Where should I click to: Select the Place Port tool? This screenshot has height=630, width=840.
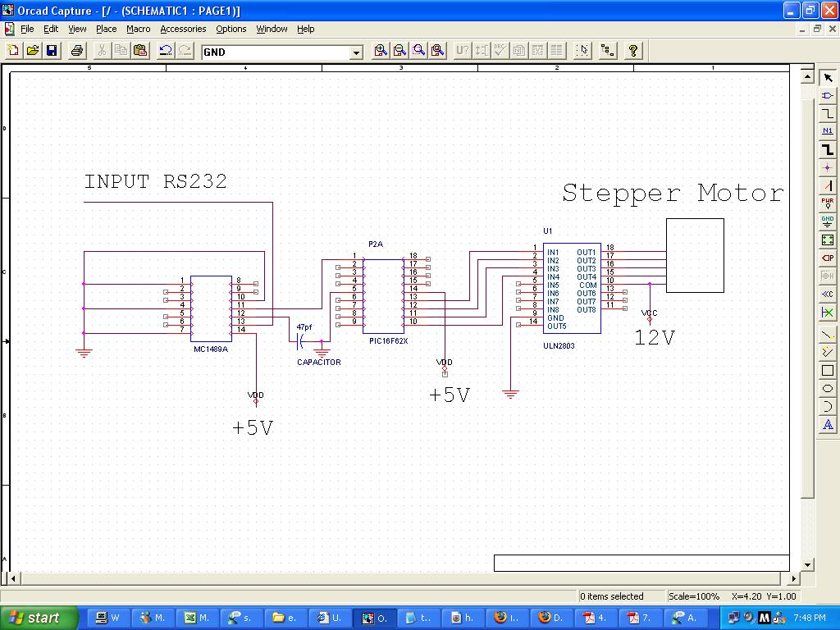(828, 258)
